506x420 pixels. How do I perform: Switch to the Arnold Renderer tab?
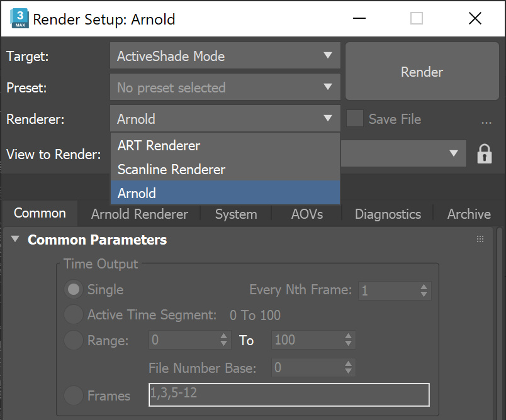139,214
